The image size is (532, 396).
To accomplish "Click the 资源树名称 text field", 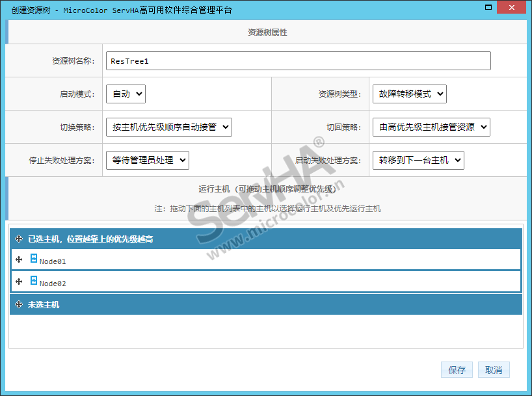I will (298, 61).
